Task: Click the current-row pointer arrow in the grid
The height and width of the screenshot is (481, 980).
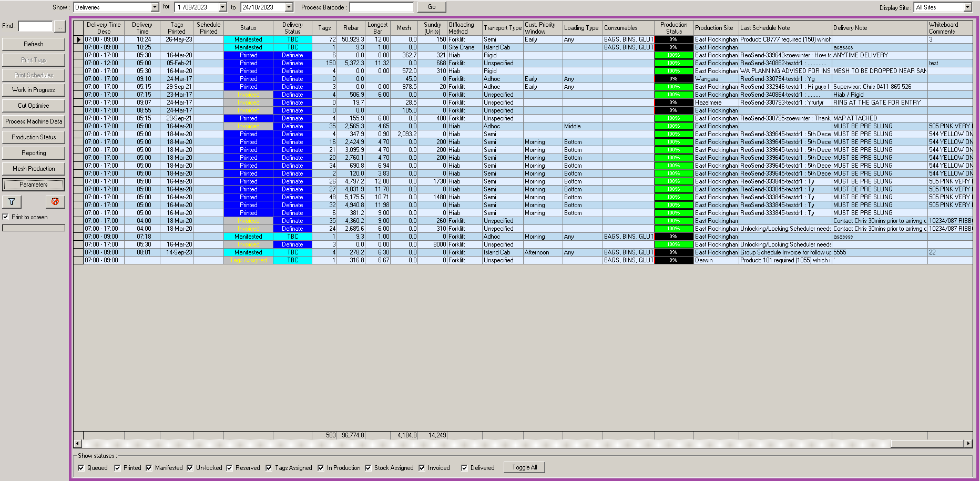Action: click(78, 39)
